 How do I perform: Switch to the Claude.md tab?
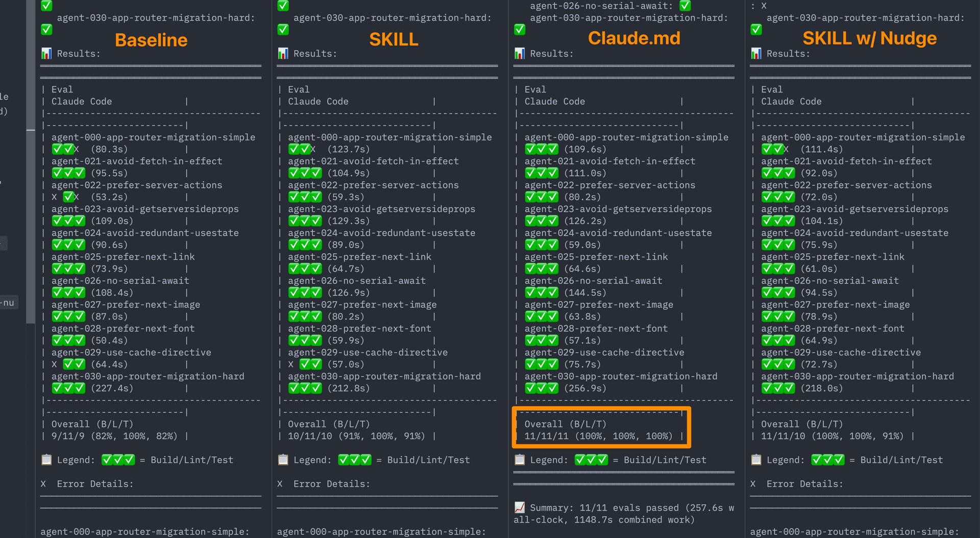pos(634,38)
